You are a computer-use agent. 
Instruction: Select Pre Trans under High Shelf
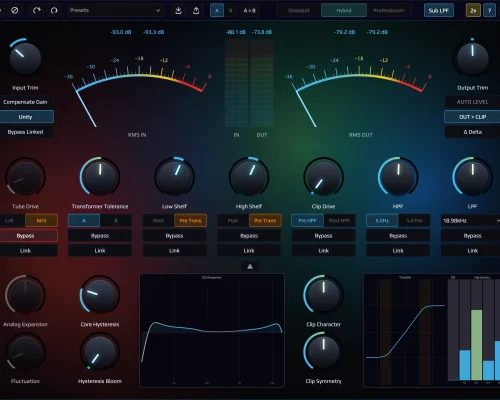pyautogui.click(x=265, y=221)
